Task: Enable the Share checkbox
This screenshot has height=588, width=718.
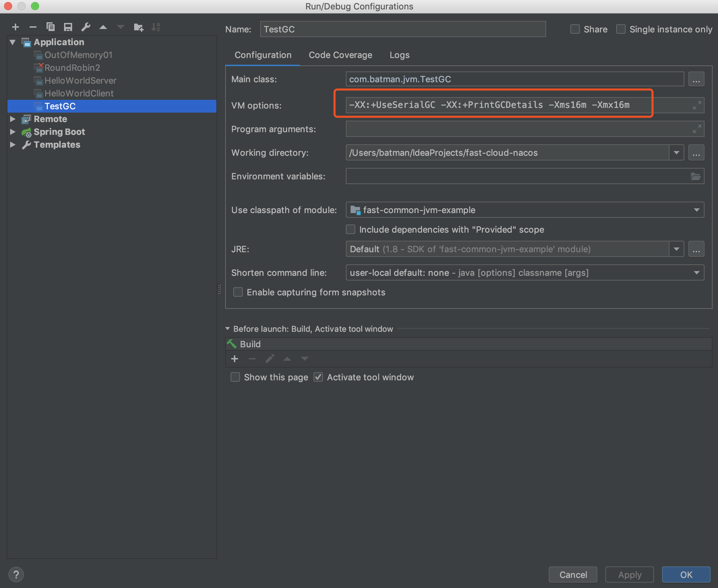Action: (575, 29)
